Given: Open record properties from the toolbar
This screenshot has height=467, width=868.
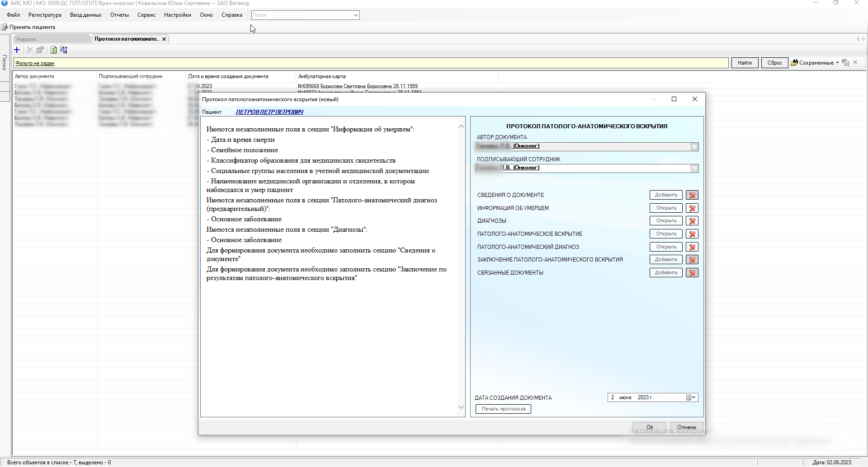Looking at the screenshot, I should 40,50.
